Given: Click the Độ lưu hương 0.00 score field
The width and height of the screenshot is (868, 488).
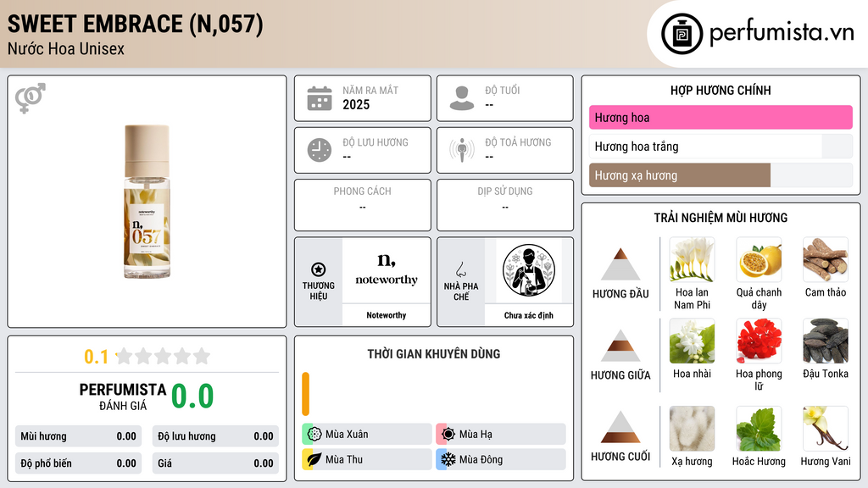Looking at the screenshot, I should click(x=215, y=436).
